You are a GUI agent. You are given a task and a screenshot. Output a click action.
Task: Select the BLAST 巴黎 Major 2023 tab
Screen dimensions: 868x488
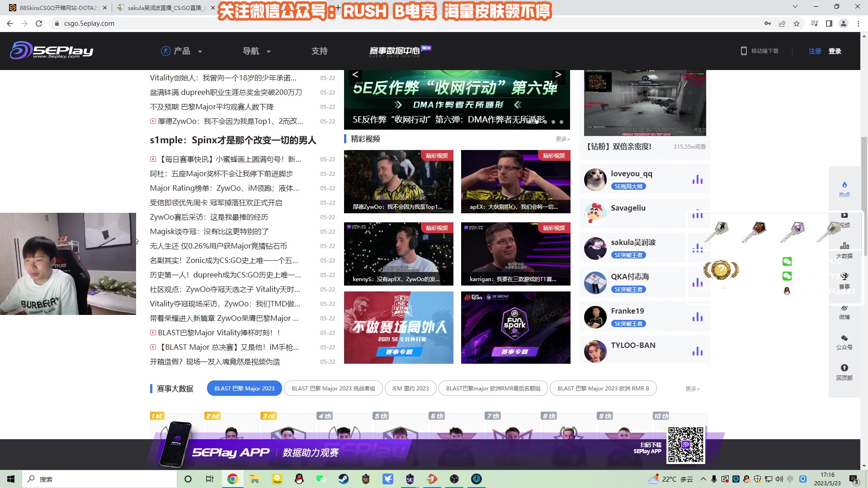pos(244,389)
